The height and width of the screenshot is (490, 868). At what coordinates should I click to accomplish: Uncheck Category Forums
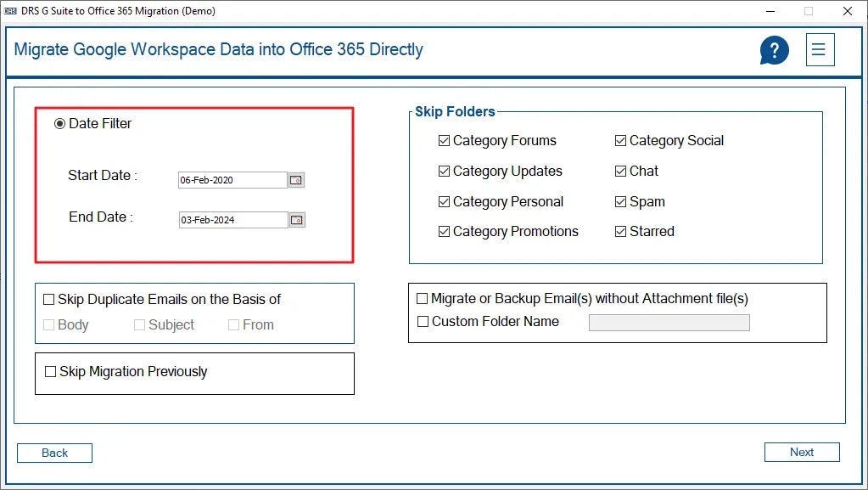[444, 141]
